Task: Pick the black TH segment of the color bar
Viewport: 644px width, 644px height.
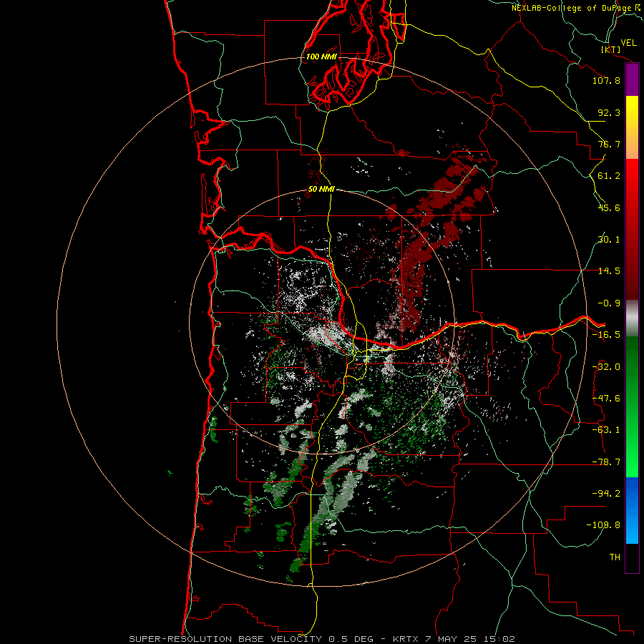Action: 632,558
